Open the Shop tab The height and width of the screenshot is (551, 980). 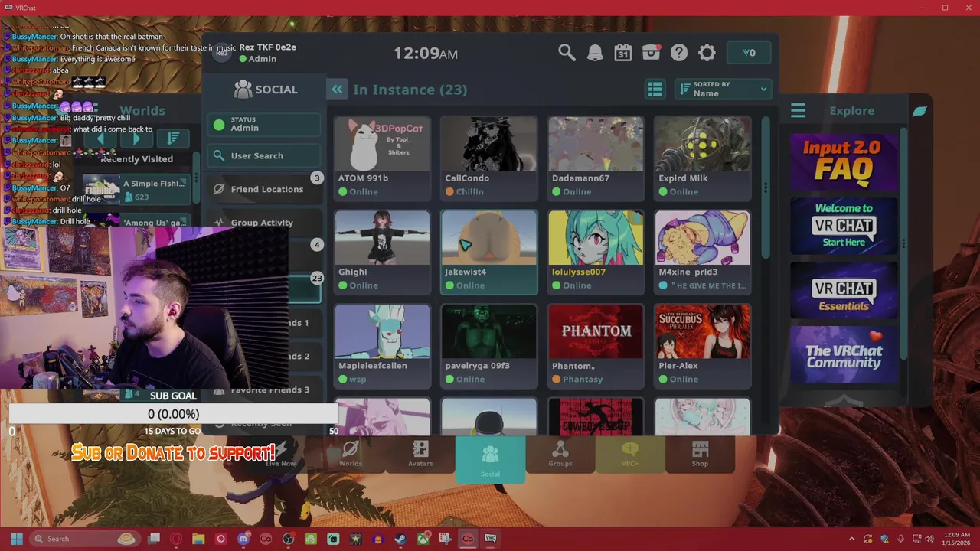click(x=700, y=454)
